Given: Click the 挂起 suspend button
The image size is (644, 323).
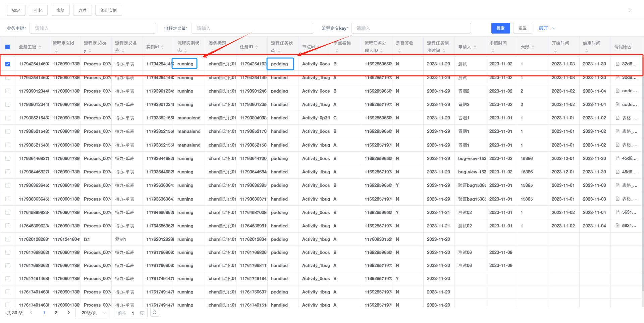Looking at the screenshot, I should [x=38, y=10].
